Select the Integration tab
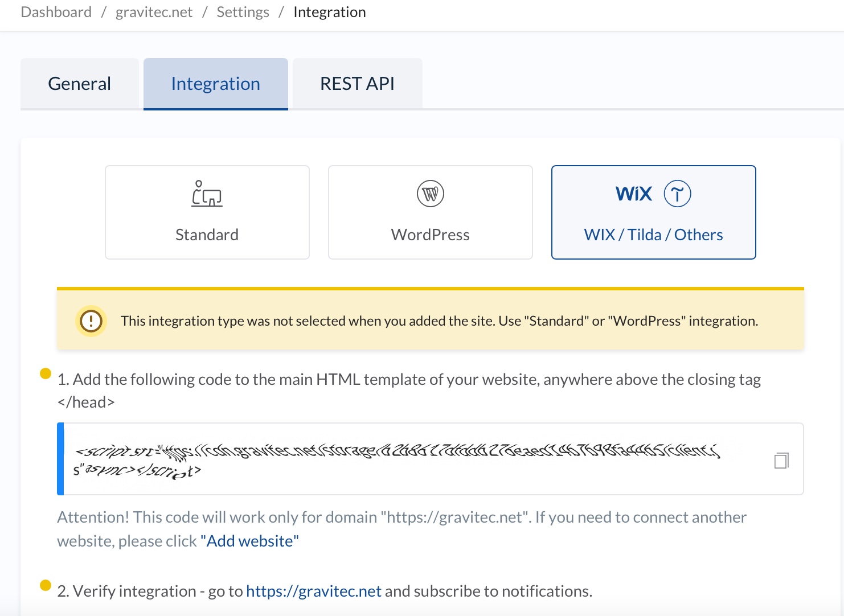The width and height of the screenshot is (844, 616). point(215,84)
